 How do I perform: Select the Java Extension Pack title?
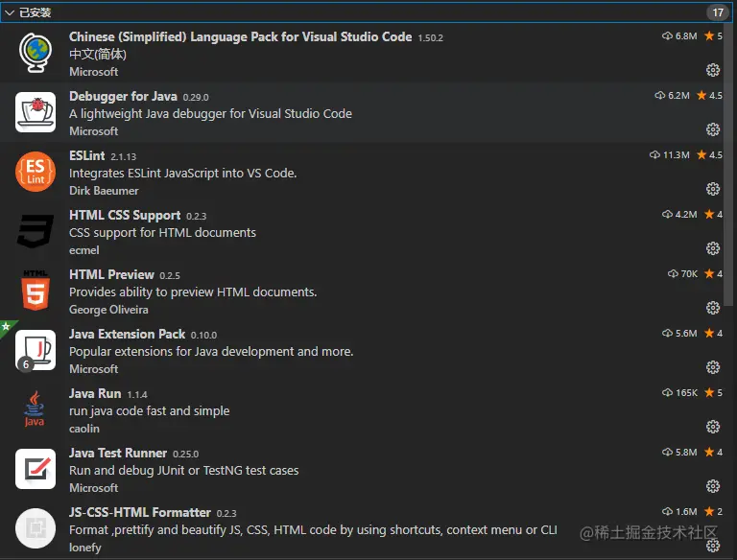click(x=127, y=334)
